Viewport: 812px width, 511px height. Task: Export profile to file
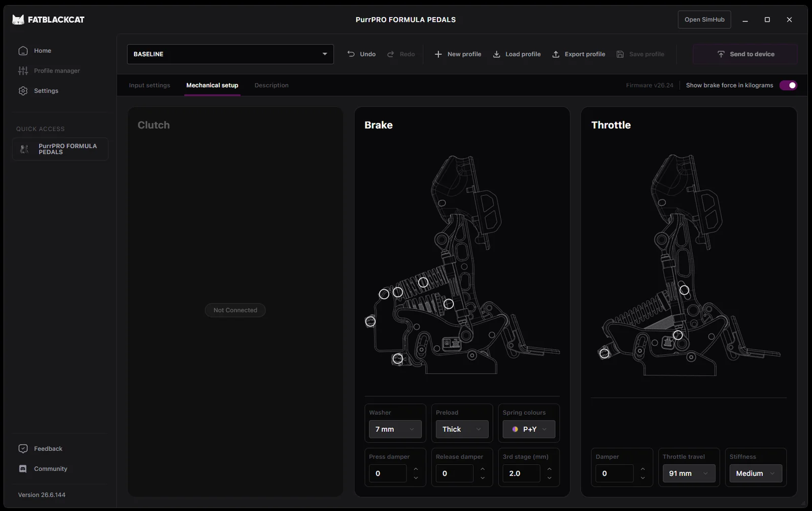click(x=579, y=54)
